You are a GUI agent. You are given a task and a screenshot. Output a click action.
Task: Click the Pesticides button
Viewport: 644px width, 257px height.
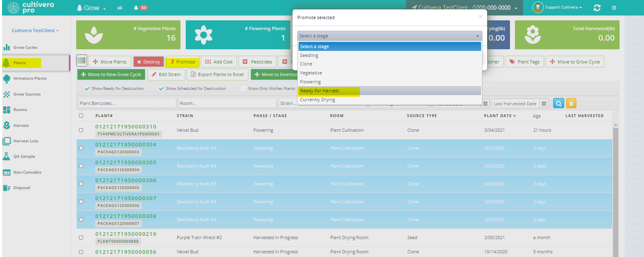[x=257, y=62]
